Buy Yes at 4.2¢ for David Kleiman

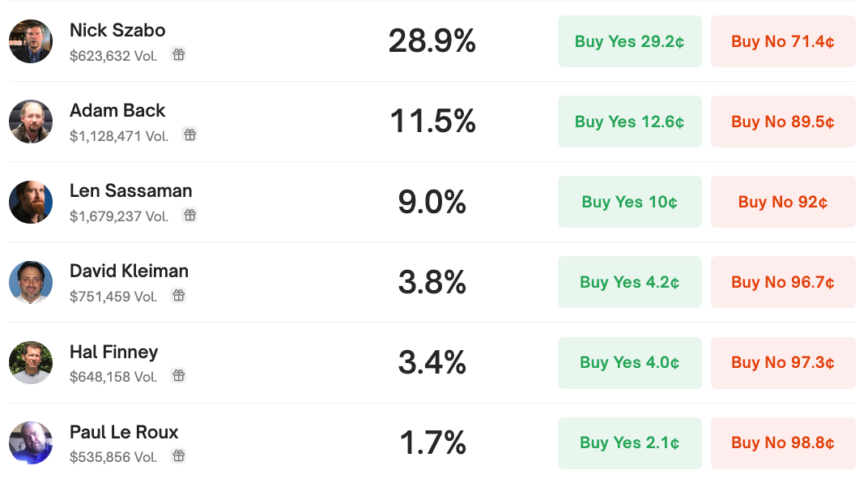tap(629, 282)
